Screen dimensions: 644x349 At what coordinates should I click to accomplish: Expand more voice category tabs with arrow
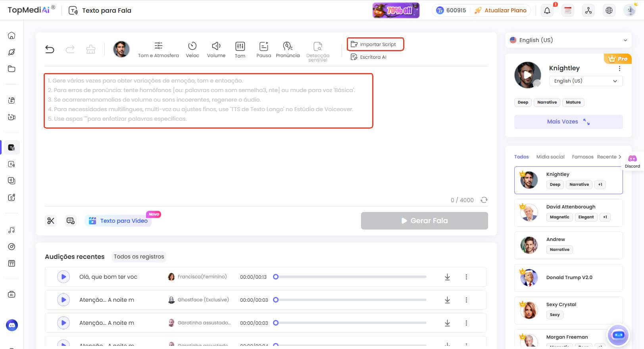(x=620, y=157)
